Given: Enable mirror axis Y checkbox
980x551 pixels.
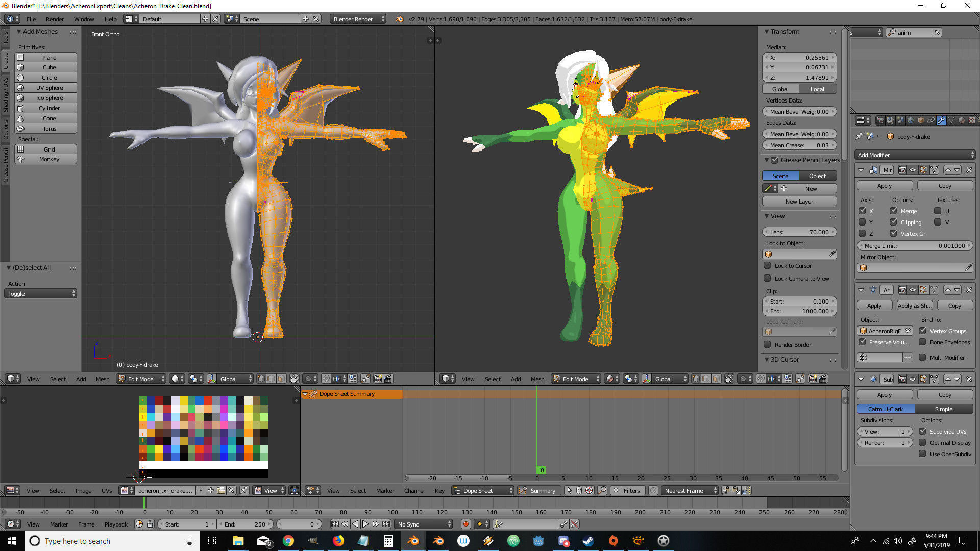Looking at the screenshot, I should click(x=862, y=222).
